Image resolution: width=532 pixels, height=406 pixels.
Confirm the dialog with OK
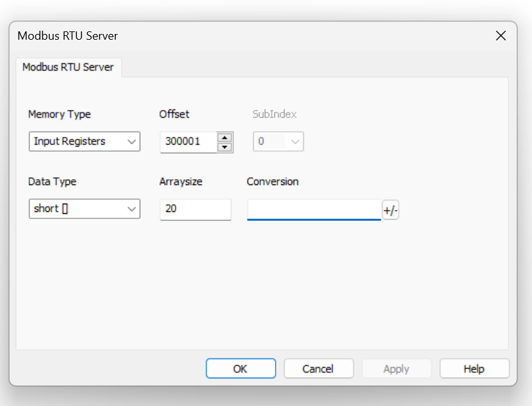coord(240,368)
